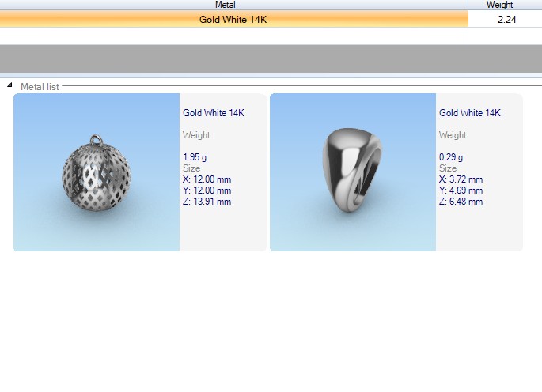The height and width of the screenshot is (392, 542).
Task: Click the Z: 6.48 mm size value
Action: point(461,202)
